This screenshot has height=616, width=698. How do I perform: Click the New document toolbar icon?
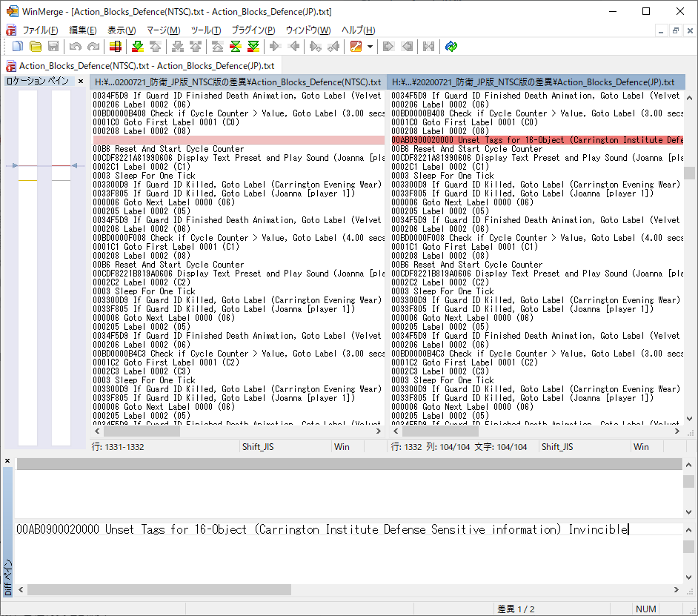(x=18, y=47)
